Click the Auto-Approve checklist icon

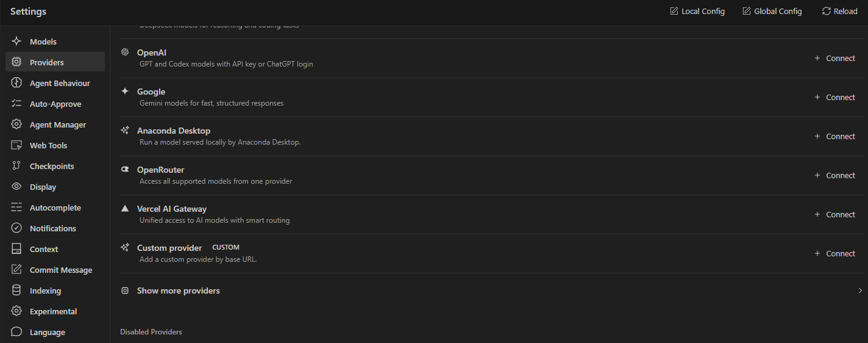[x=16, y=104]
